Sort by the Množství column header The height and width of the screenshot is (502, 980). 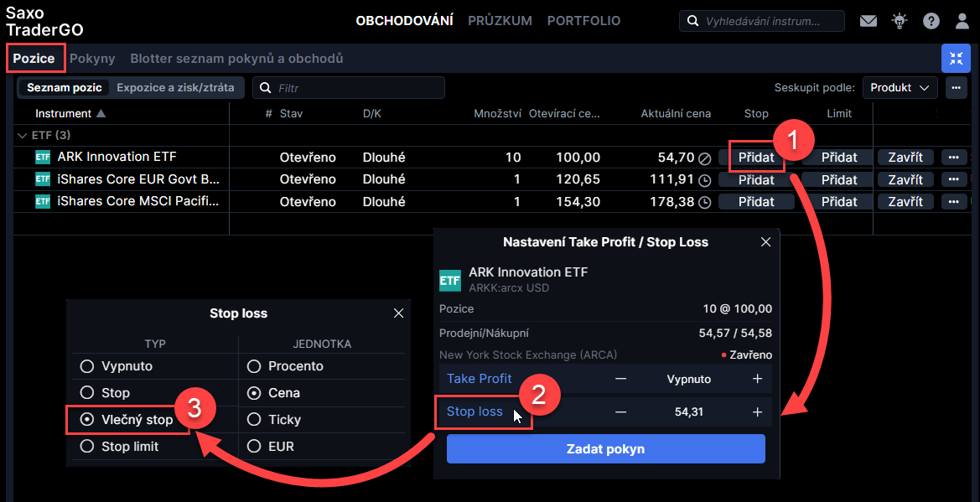point(497,114)
